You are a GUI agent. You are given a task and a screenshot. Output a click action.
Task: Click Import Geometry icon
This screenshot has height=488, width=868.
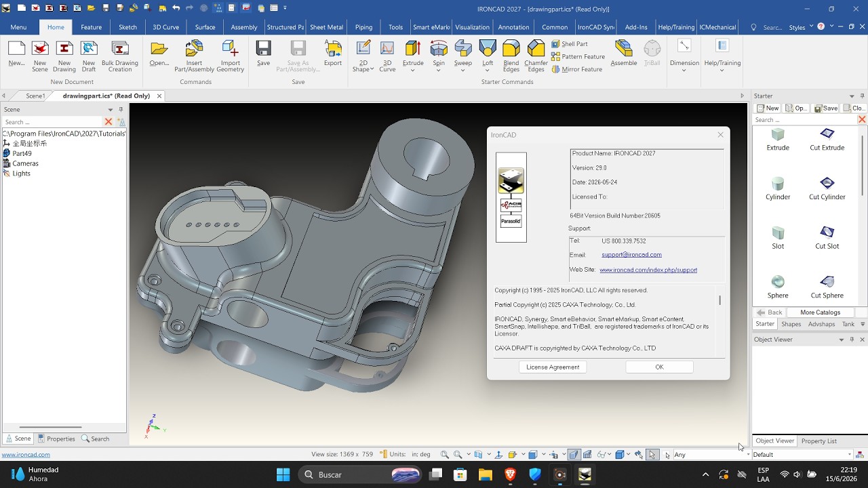230,49
